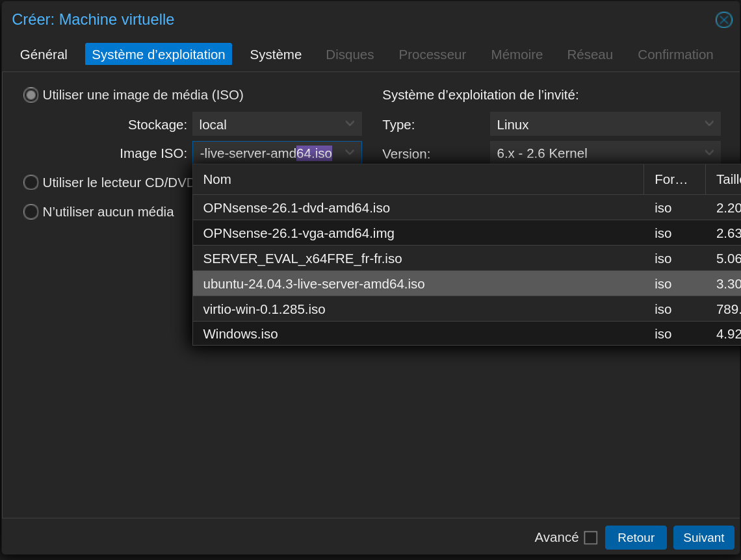Switch to the Système tab
Viewport: 741px width, 560px height.
(276, 55)
